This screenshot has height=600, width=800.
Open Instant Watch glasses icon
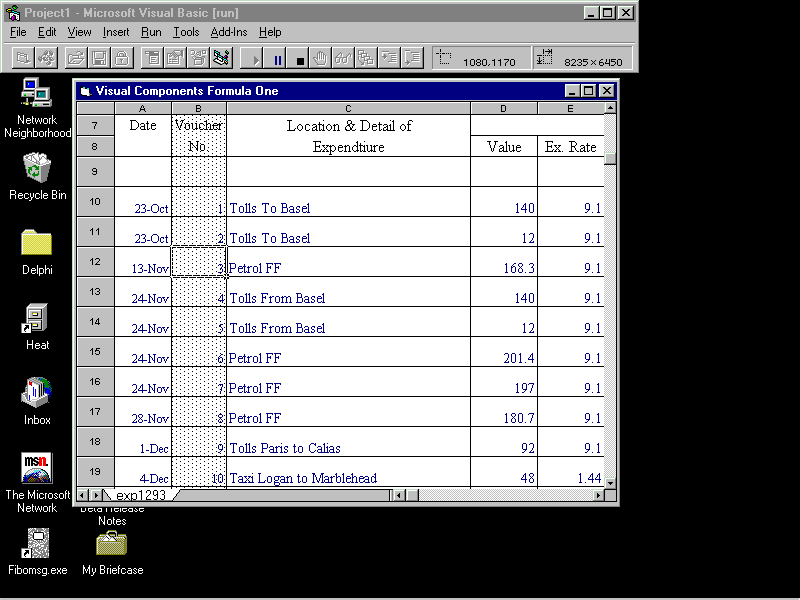point(343,58)
